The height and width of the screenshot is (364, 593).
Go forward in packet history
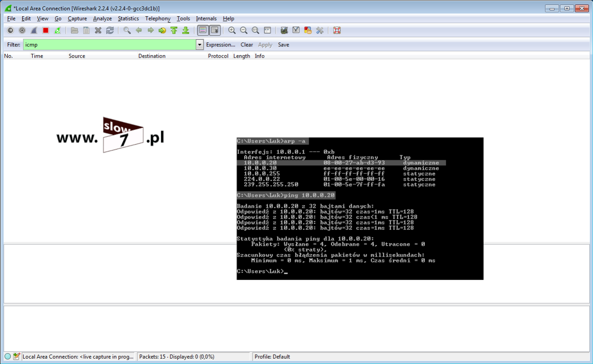pos(151,30)
